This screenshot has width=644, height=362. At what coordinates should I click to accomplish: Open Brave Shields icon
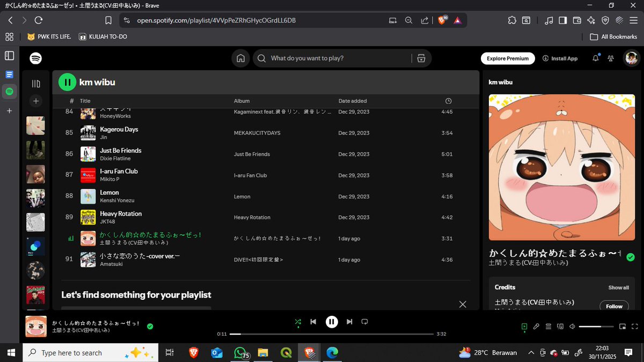click(x=442, y=20)
